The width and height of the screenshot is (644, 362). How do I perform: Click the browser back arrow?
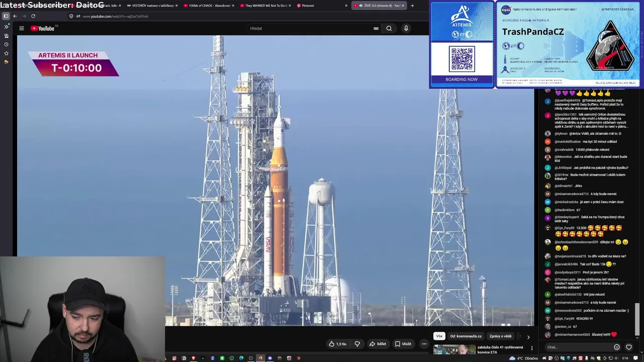coord(15,16)
